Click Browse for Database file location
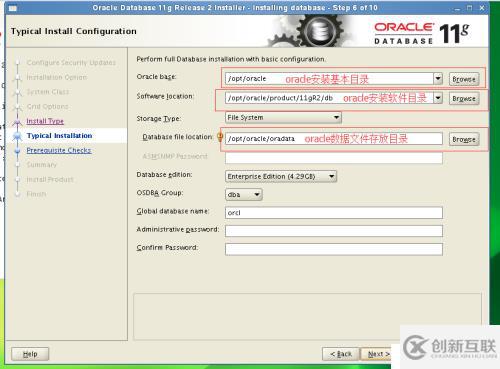 point(464,139)
